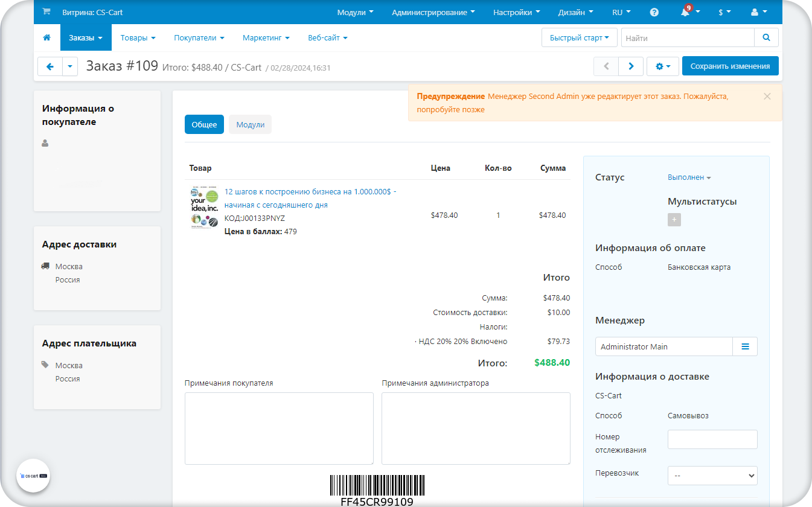
Task: Open the user account profile menu
Action: [x=759, y=12]
